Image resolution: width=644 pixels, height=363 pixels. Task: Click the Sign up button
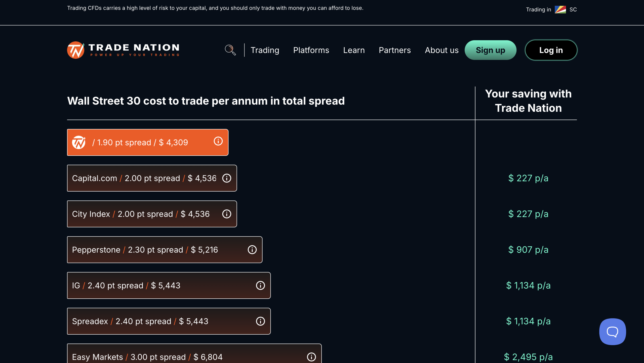491,50
